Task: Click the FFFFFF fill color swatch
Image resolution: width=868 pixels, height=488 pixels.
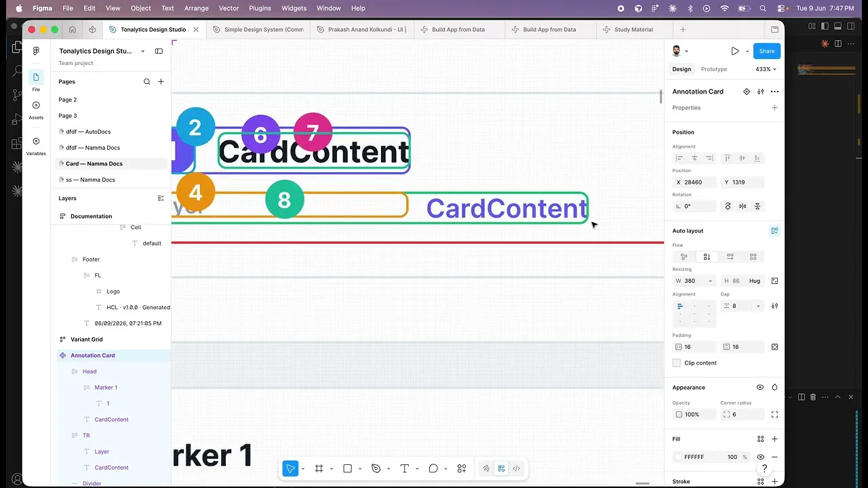Action: click(678, 457)
